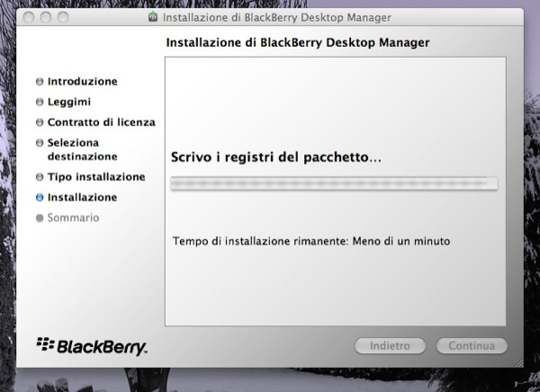Select the Leggimi step label
This screenshot has width=540, height=392.
pyautogui.click(x=69, y=102)
